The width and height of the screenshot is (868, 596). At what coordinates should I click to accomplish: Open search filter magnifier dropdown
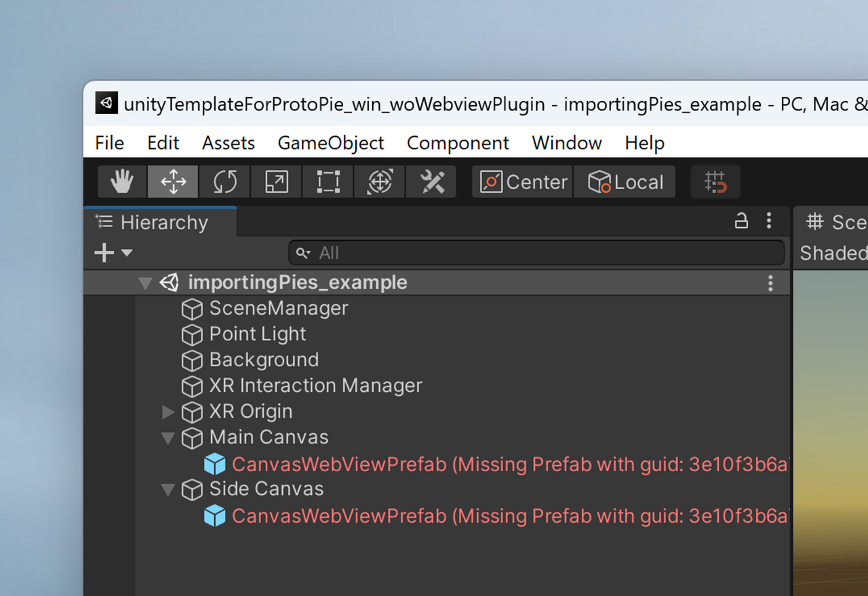tap(304, 253)
